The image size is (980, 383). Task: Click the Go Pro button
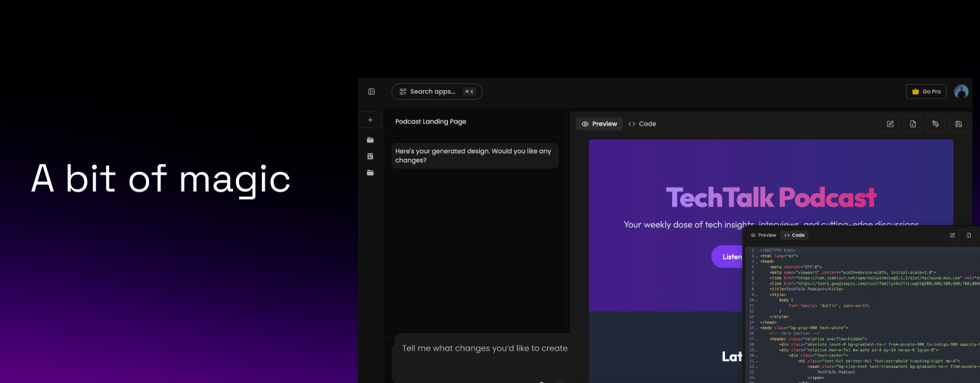pos(926,92)
